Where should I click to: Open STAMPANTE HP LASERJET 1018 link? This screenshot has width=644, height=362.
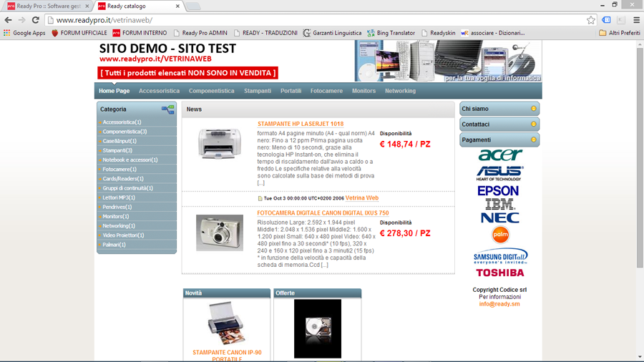[x=301, y=124]
